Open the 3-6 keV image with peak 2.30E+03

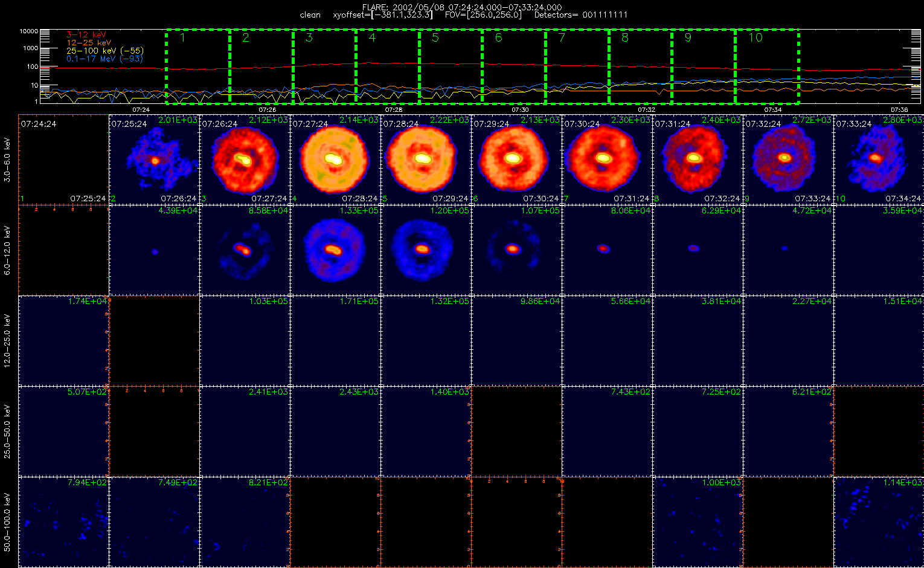click(x=607, y=159)
